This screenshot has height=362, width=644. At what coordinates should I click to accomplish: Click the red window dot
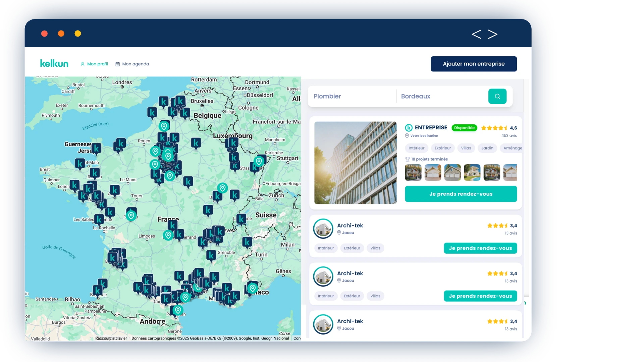click(44, 34)
